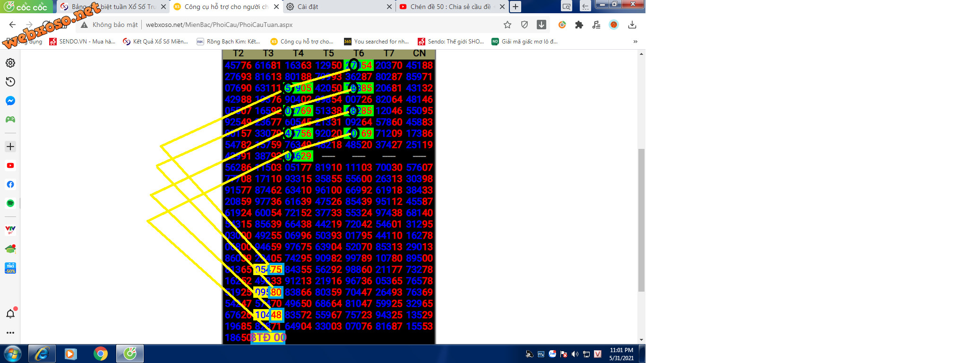Image resolution: width=980 pixels, height=363 pixels.
Task: Open the basketball profile avatar
Action: [x=614, y=25]
